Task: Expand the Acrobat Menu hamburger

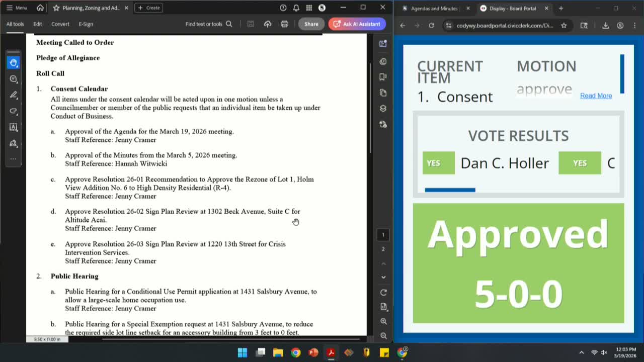Action: pos(17,8)
